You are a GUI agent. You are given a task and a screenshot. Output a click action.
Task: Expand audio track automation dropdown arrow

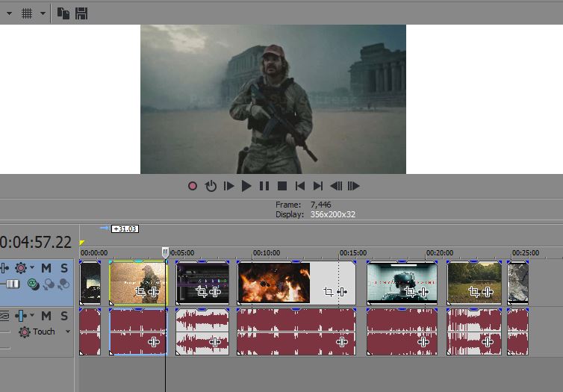click(32, 315)
